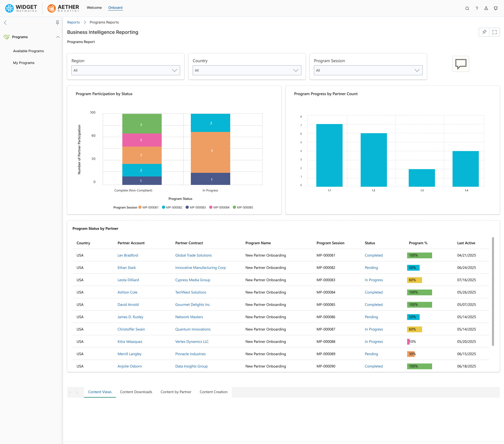Open the Region dropdown
This screenshot has width=504, height=444.
click(x=125, y=70)
